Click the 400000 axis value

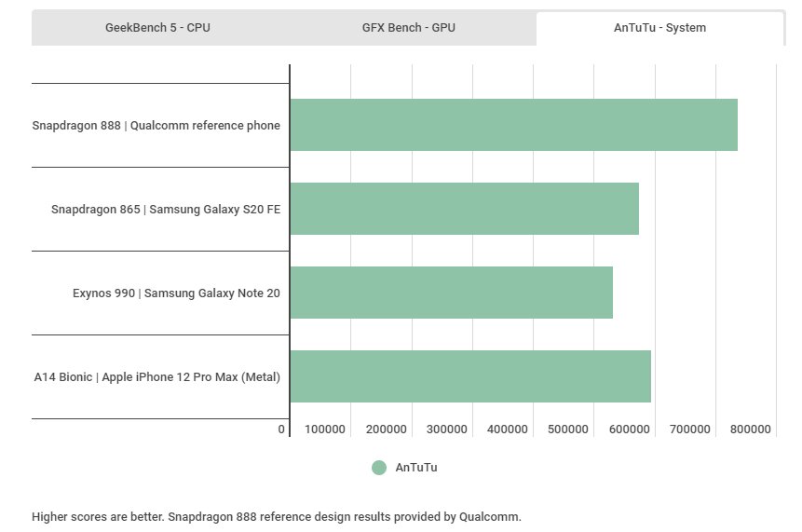pos(508,430)
